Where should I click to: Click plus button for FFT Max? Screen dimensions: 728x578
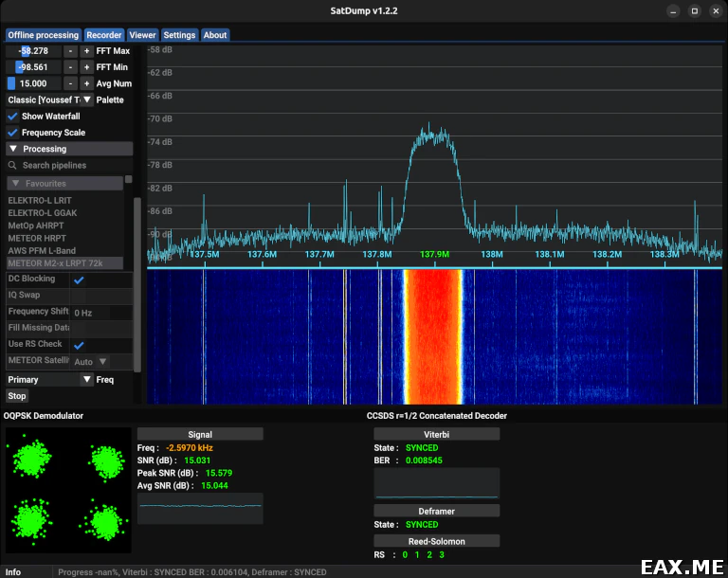click(x=86, y=51)
